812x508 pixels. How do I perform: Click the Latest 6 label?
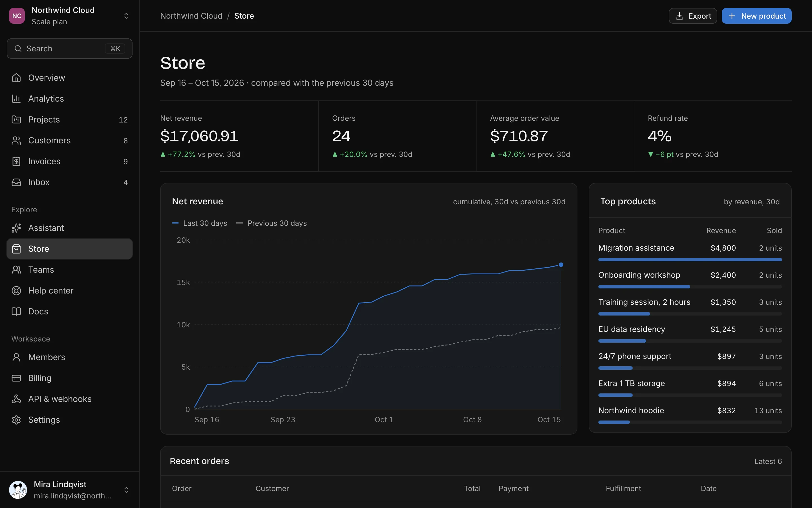coord(768,461)
